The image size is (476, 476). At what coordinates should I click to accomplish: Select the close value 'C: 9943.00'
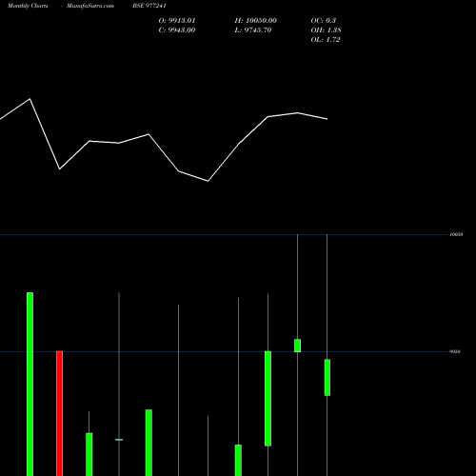pyautogui.click(x=177, y=30)
